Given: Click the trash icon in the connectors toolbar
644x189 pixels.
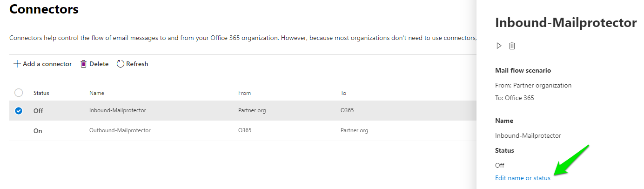Looking at the screenshot, I should 84,64.
